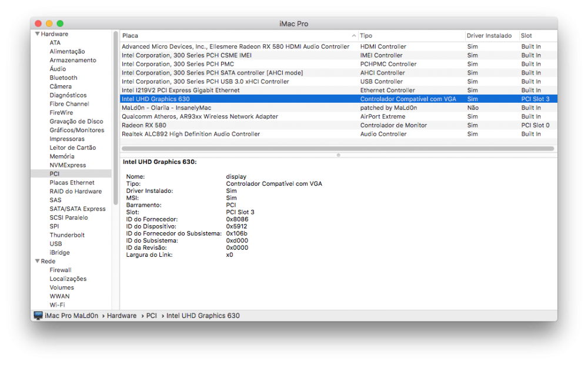Click the 0x106b subsystem vendor ID value
The width and height of the screenshot is (588, 365).
(x=236, y=233)
